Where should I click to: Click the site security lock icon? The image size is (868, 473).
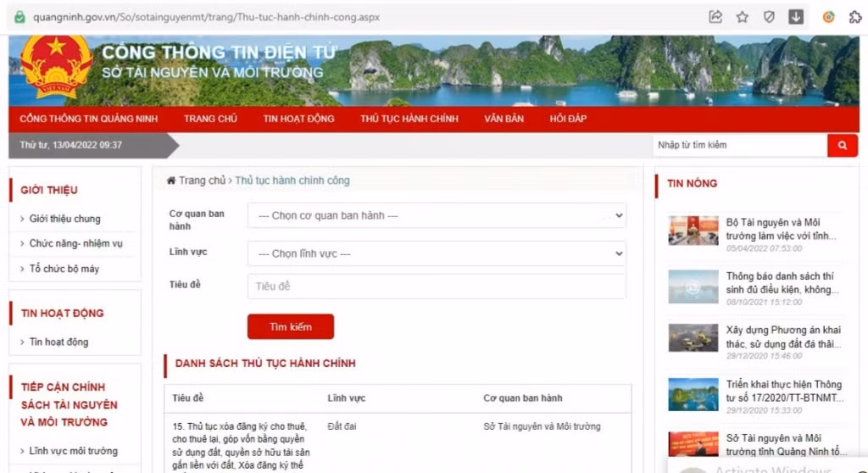click(x=19, y=17)
